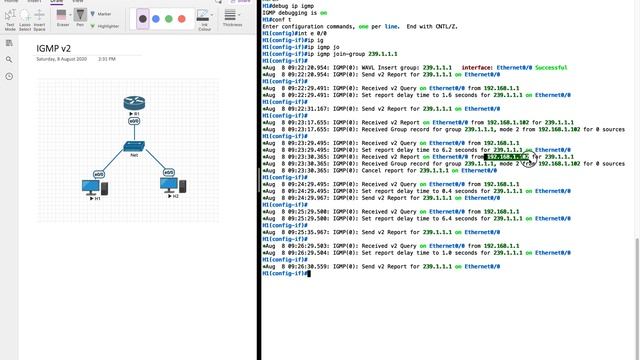Open the search icon in OneNote sidebar
The image size is (640, 360).
[9, 60]
